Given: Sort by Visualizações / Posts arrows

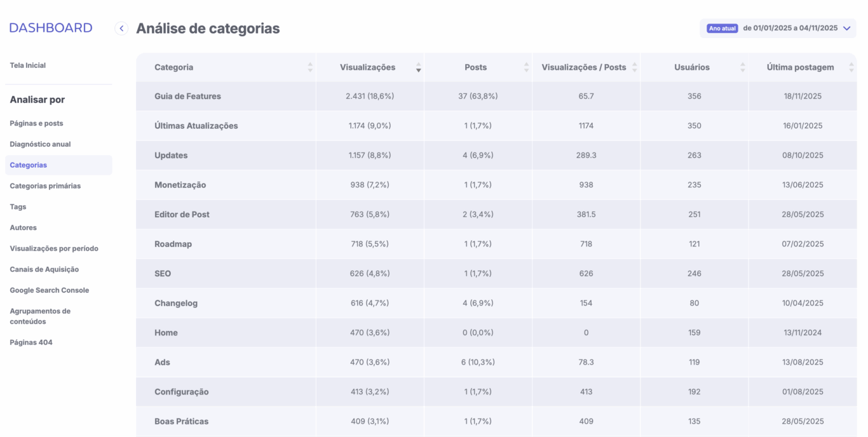Looking at the screenshot, I should [x=634, y=67].
